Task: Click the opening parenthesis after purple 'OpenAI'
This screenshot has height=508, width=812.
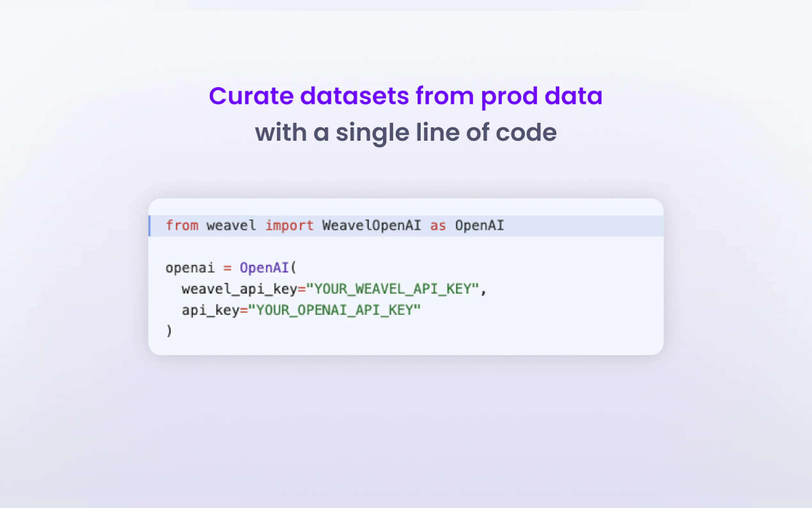Action: pyautogui.click(x=294, y=268)
